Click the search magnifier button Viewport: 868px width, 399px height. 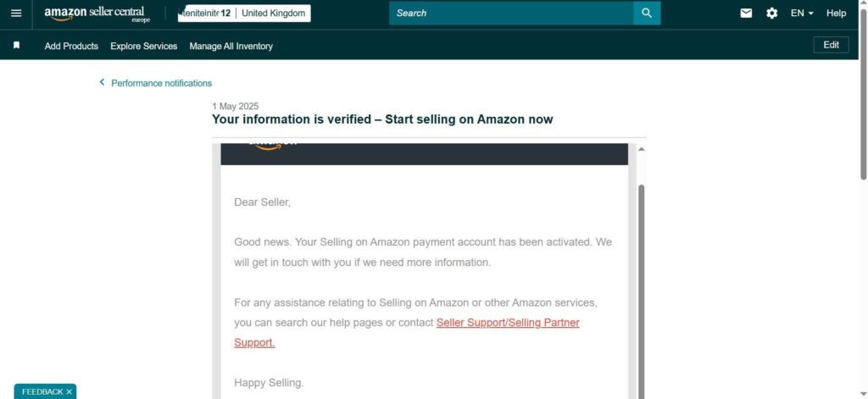[647, 14]
